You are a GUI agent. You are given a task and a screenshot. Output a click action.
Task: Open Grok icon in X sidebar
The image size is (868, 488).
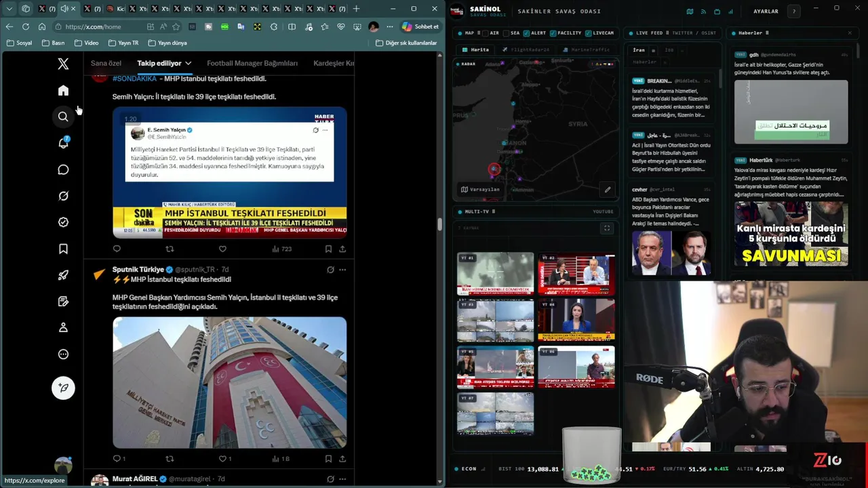(x=63, y=196)
